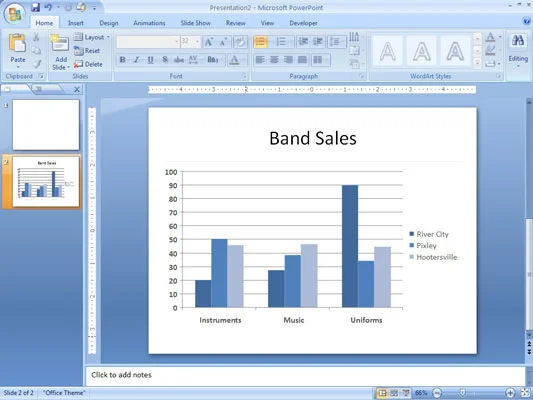
Task: Click the Reset slide button
Action: (x=87, y=51)
